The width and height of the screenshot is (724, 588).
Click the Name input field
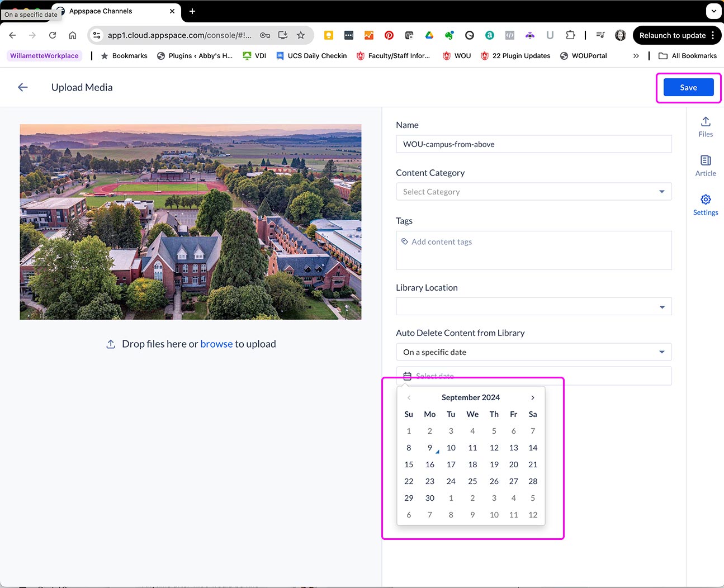click(x=533, y=144)
